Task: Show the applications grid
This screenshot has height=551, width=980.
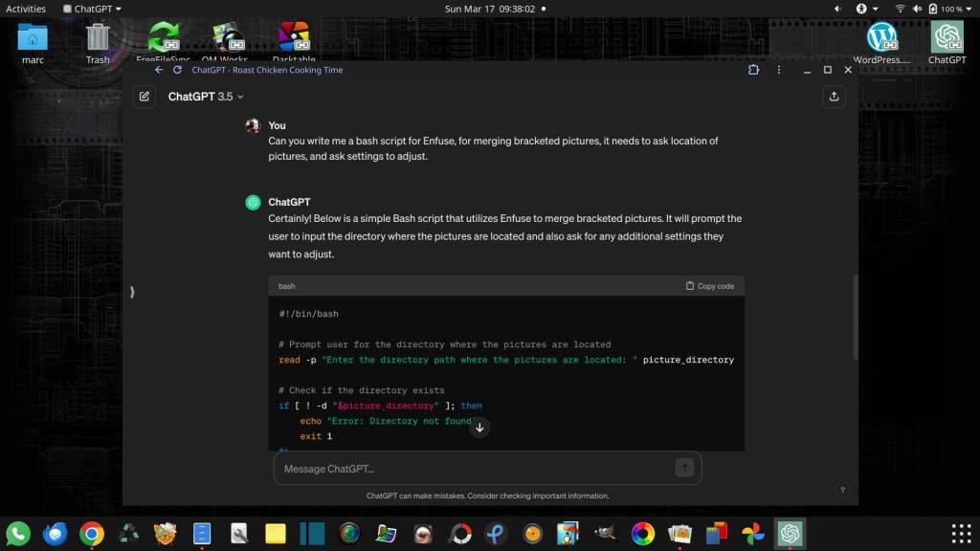Action: (961, 534)
